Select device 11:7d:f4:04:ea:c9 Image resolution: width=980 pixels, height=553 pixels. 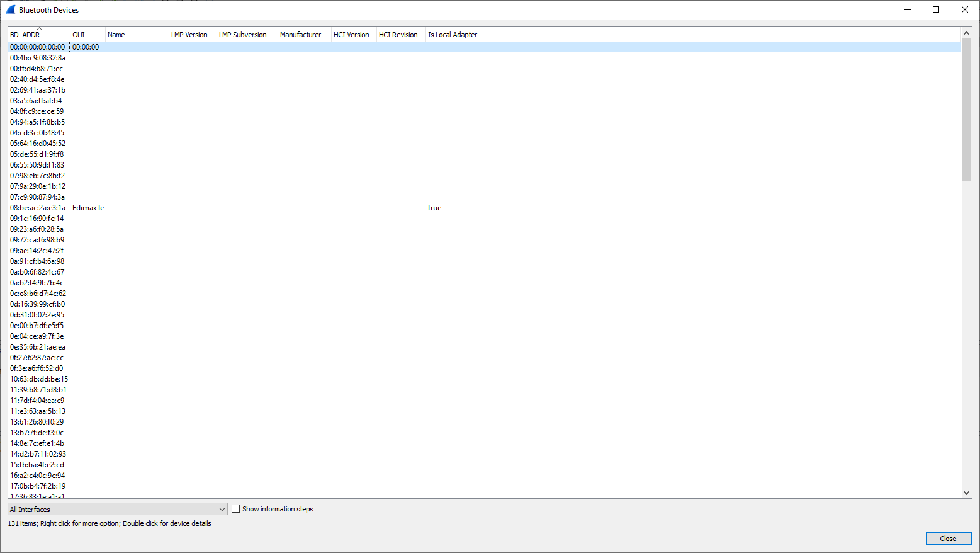[37, 401]
